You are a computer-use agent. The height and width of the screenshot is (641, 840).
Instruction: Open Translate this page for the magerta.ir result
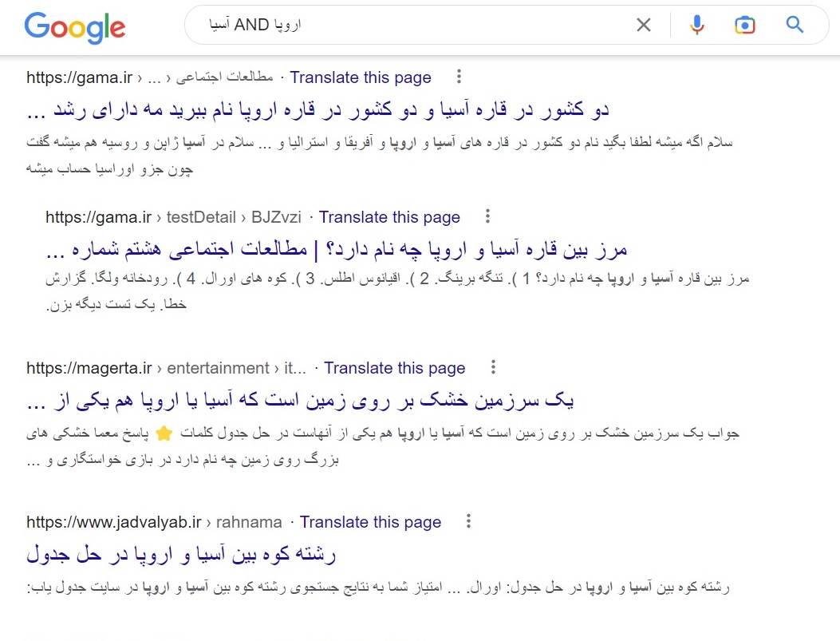[395, 368]
